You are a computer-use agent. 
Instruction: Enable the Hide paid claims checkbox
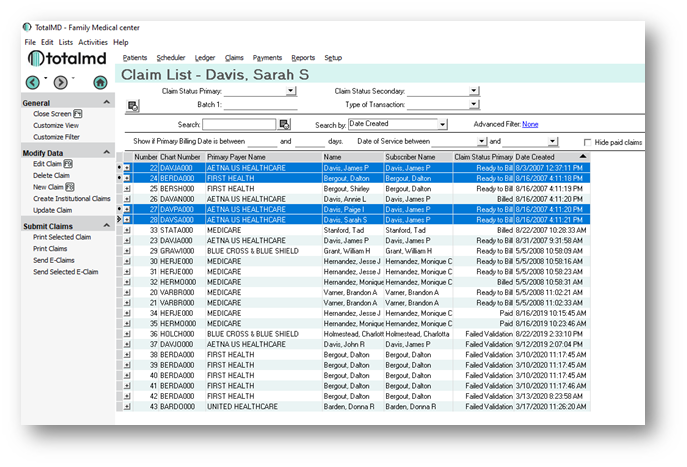[588, 143]
